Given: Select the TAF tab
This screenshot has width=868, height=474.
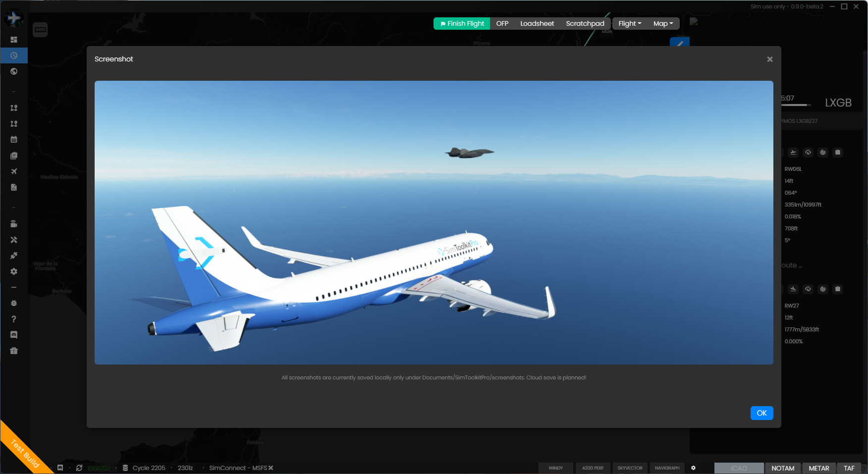Looking at the screenshot, I should 849,468.
